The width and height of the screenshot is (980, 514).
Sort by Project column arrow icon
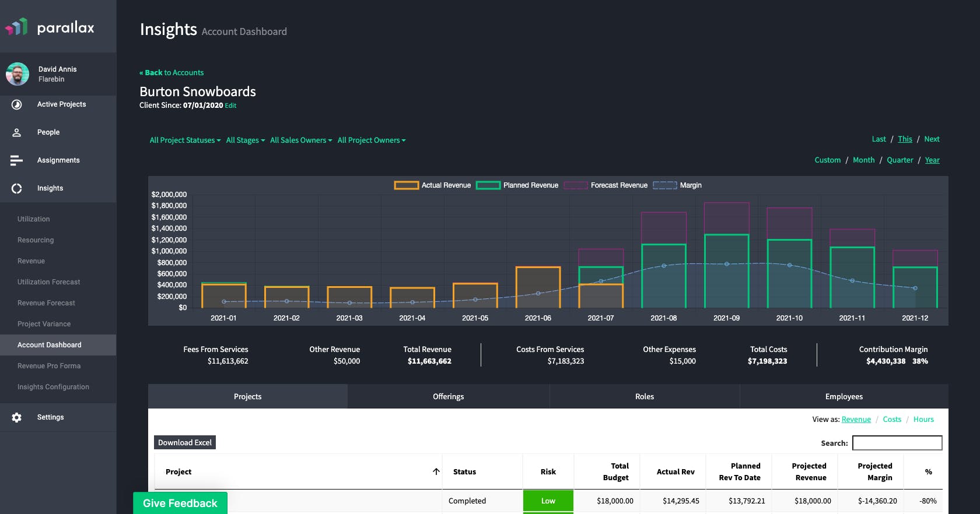click(x=436, y=471)
